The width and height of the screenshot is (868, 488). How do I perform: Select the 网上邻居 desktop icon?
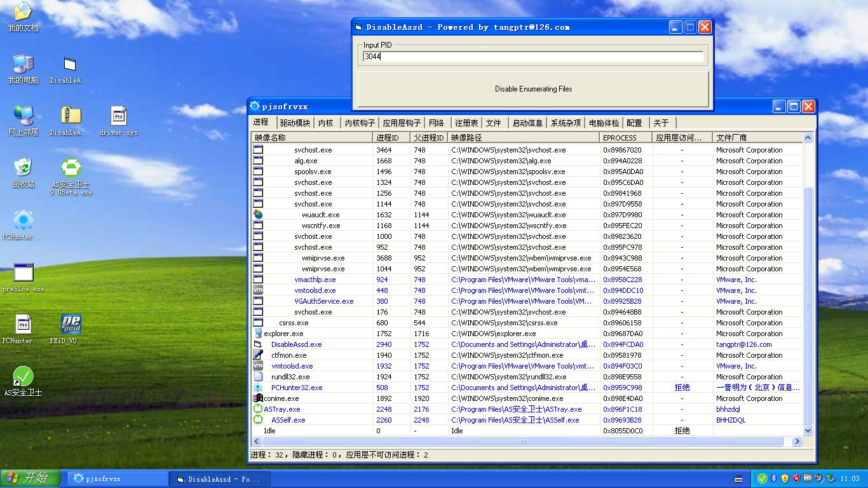tap(23, 116)
